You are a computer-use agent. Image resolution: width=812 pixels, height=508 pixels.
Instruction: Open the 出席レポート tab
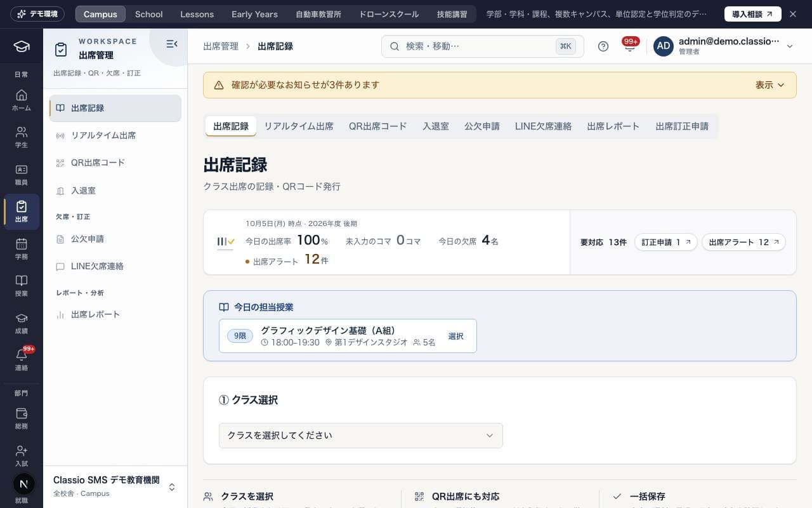point(613,126)
